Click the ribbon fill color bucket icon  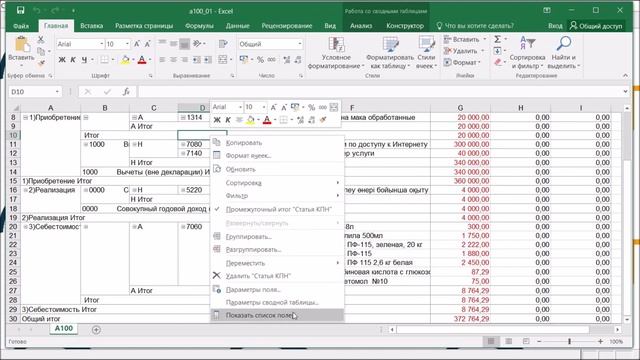tap(125, 60)
